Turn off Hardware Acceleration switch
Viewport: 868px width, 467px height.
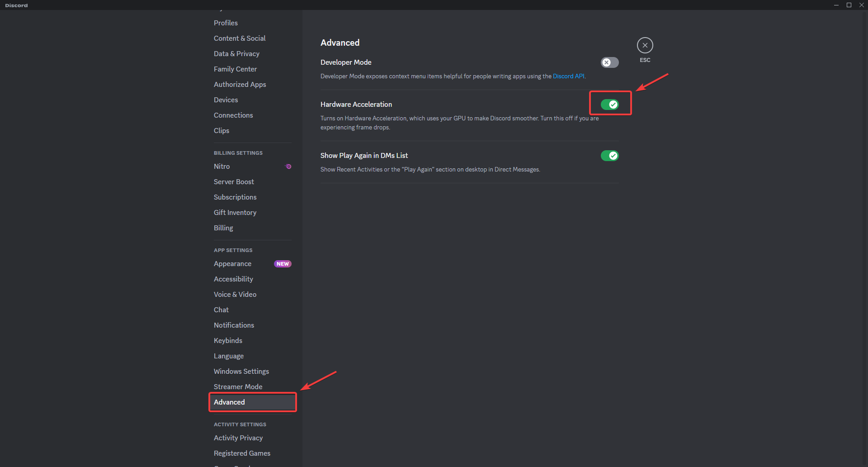[x=609, y=105]
